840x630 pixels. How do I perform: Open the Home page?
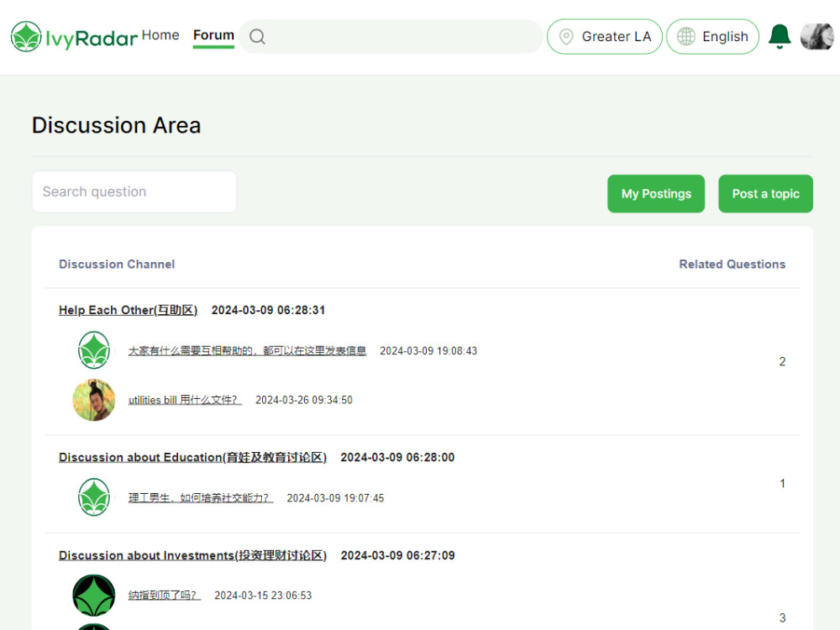[160, 35]
